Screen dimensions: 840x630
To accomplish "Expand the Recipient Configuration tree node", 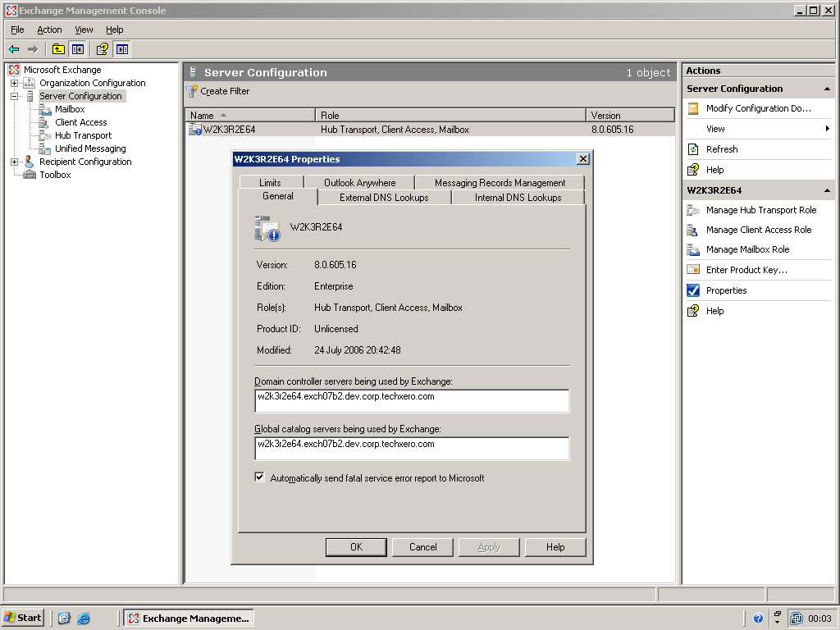I will [14, 162].
